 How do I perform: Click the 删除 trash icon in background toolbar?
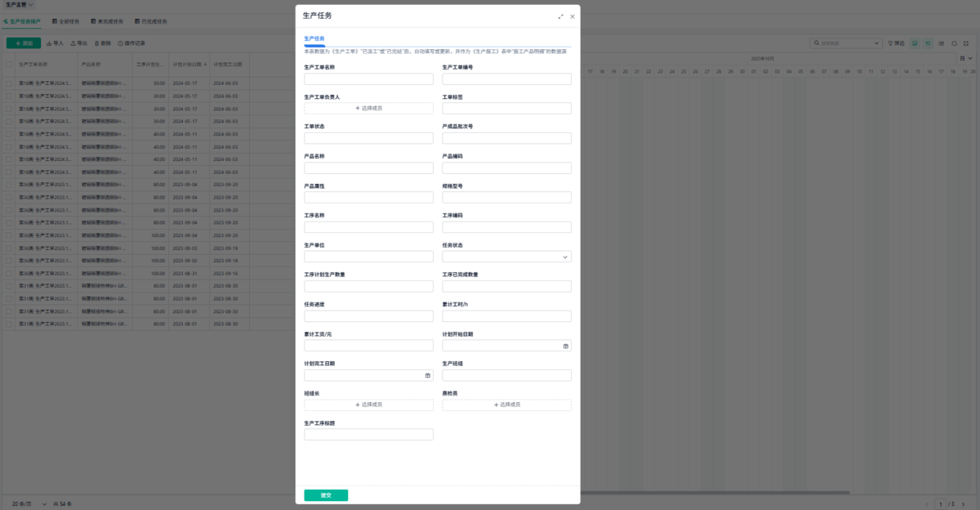click(x=97, y=42)
